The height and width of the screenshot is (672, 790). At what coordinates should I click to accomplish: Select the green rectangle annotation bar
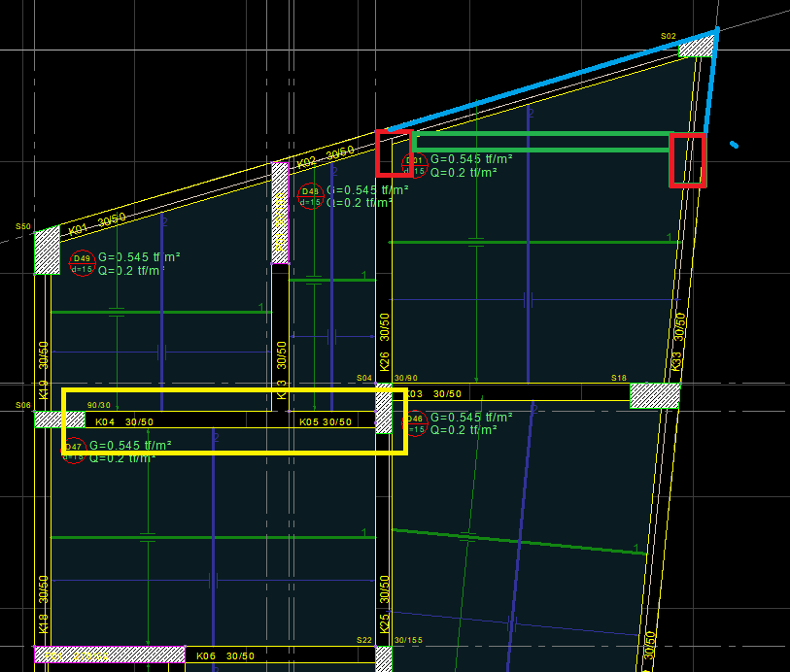tap(542, 142)
